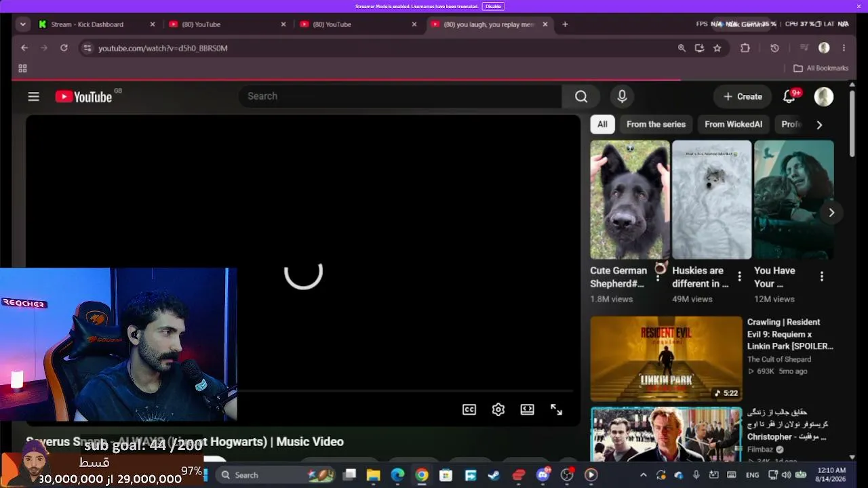
Task: Click the install app icon in address bar
Action: 699,48
